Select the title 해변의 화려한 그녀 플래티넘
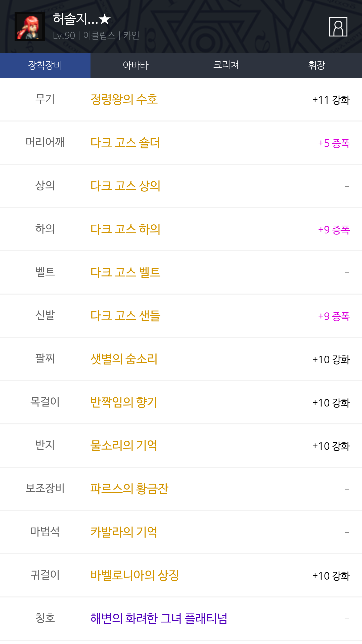Image resolution: width=362 pixels, height=644 pixels. pos(159,619)
